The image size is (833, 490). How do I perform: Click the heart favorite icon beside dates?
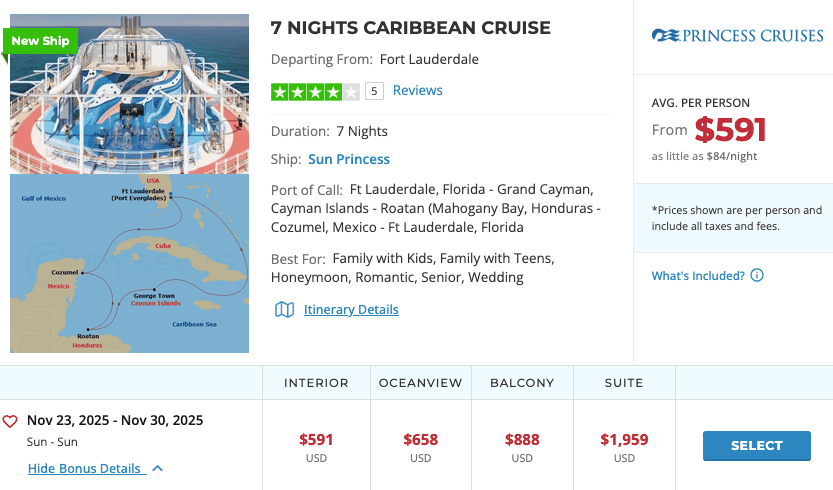pos(10,421)
